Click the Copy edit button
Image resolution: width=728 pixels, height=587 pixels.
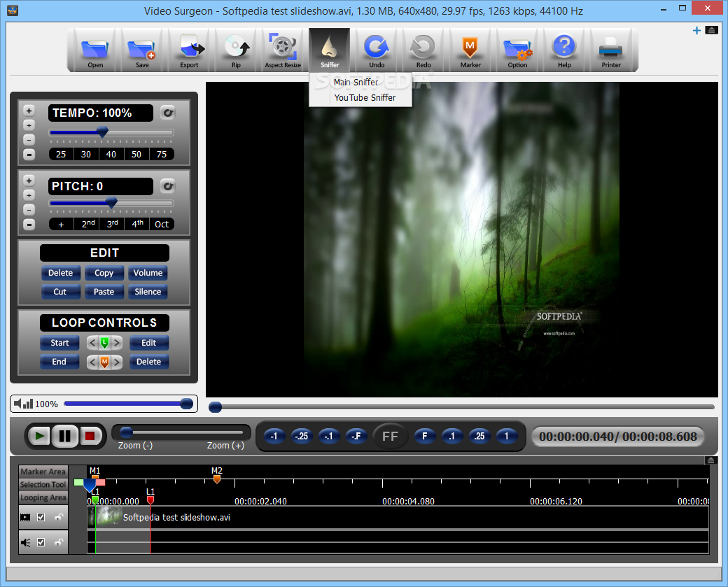pyautogui.click(x=104, y=273)
